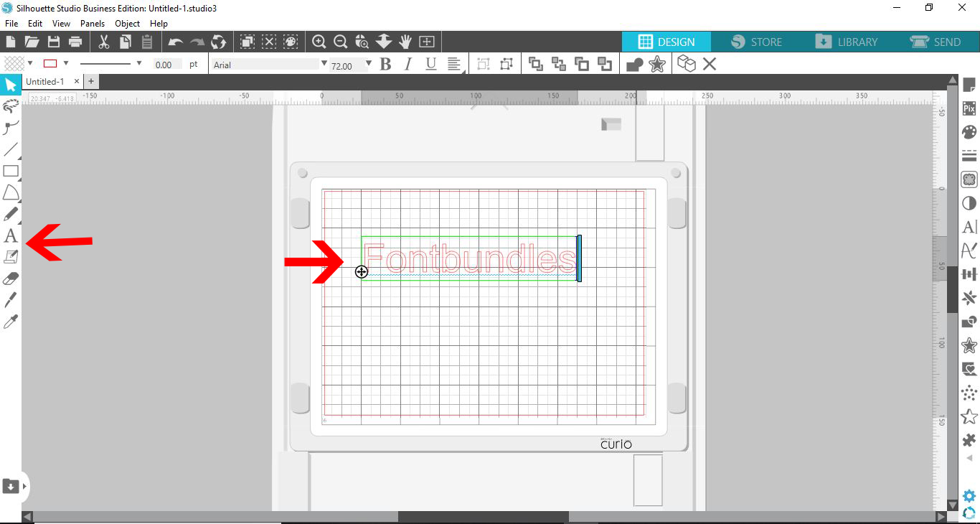Print the document

(75, 42)
